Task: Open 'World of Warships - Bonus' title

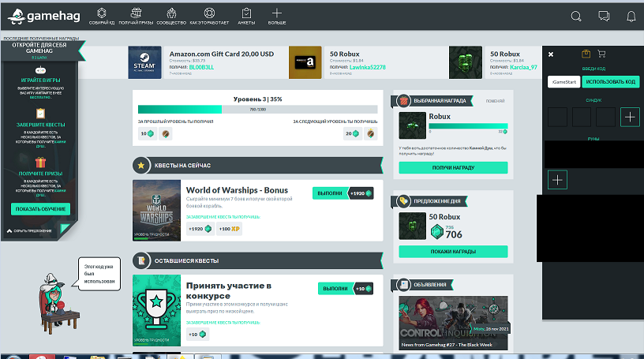Action: coord(237,190)
